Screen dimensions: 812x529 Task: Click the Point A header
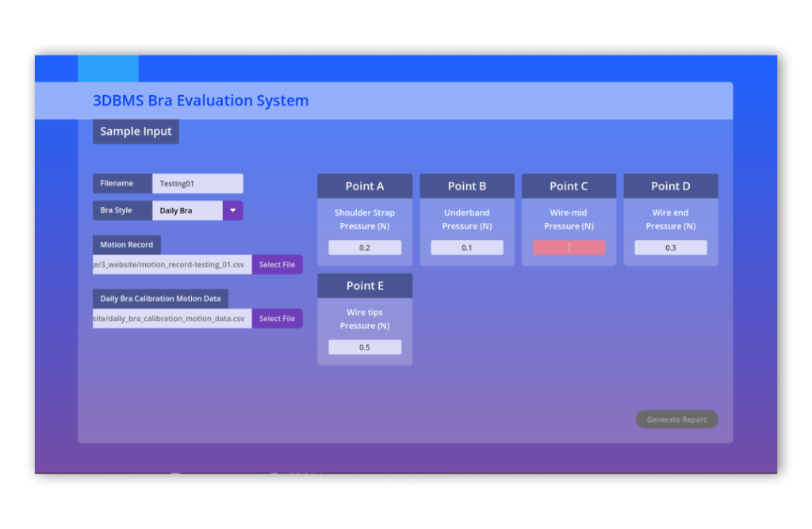(365, 186)
